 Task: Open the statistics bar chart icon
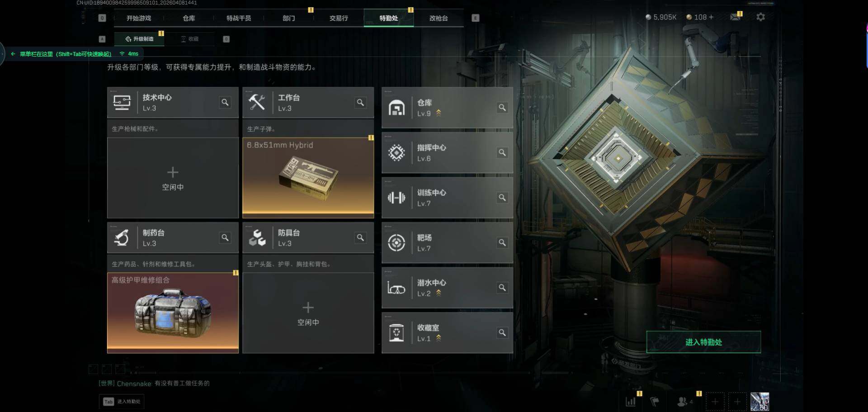(630, 401)
